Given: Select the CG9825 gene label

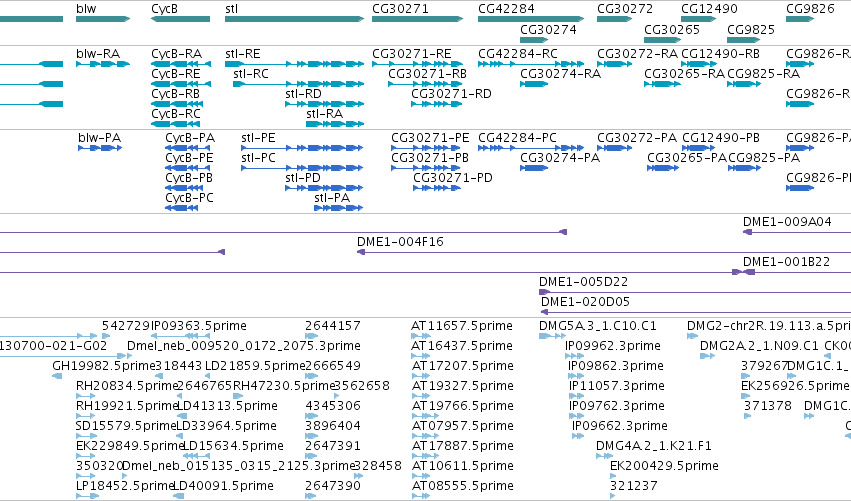Looking at the screenshot, I should click(x=751, y=29).
